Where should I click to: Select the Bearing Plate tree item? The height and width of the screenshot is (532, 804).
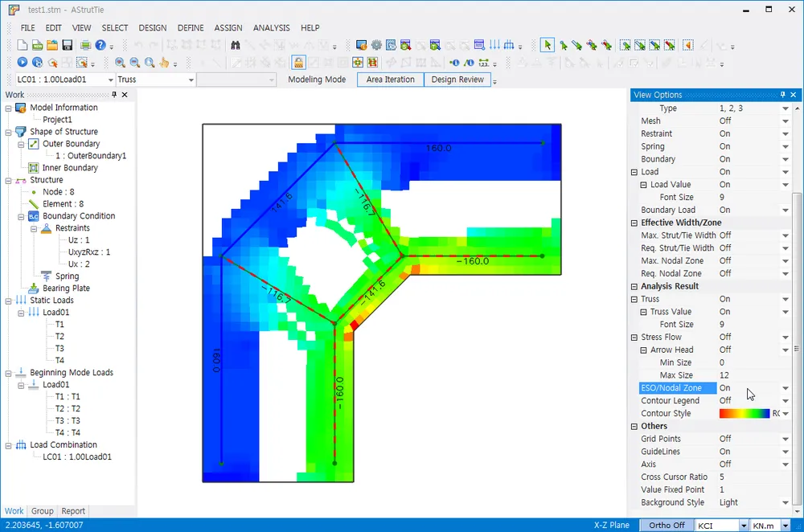(66, 288)
